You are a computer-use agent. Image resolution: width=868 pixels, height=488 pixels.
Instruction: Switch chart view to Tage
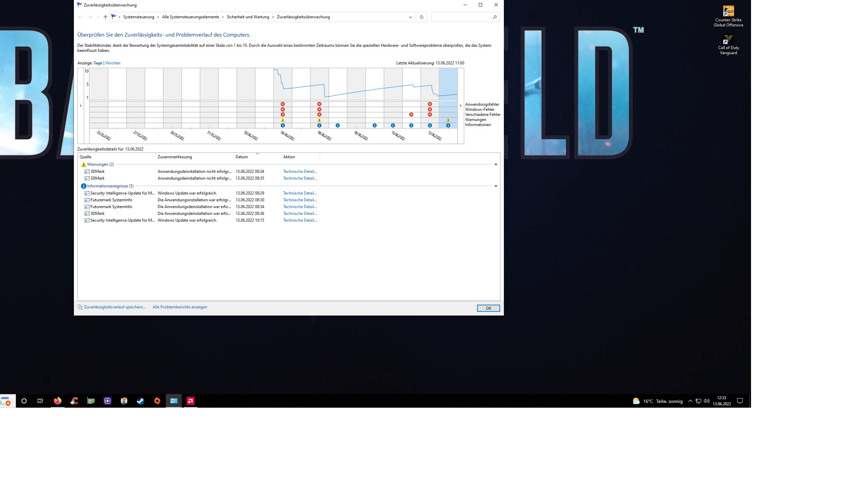pyautogui.click(x=98, y=63)
